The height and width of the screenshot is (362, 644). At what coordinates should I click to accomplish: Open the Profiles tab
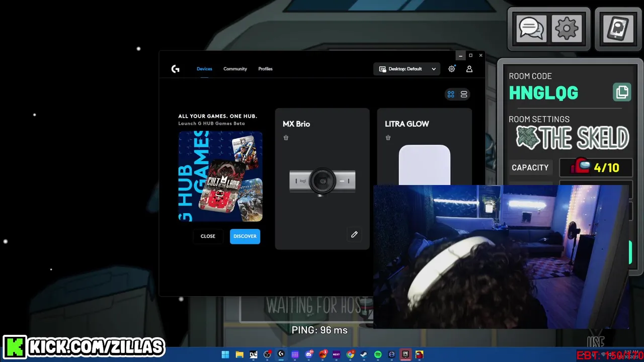(x=265, y=69)
